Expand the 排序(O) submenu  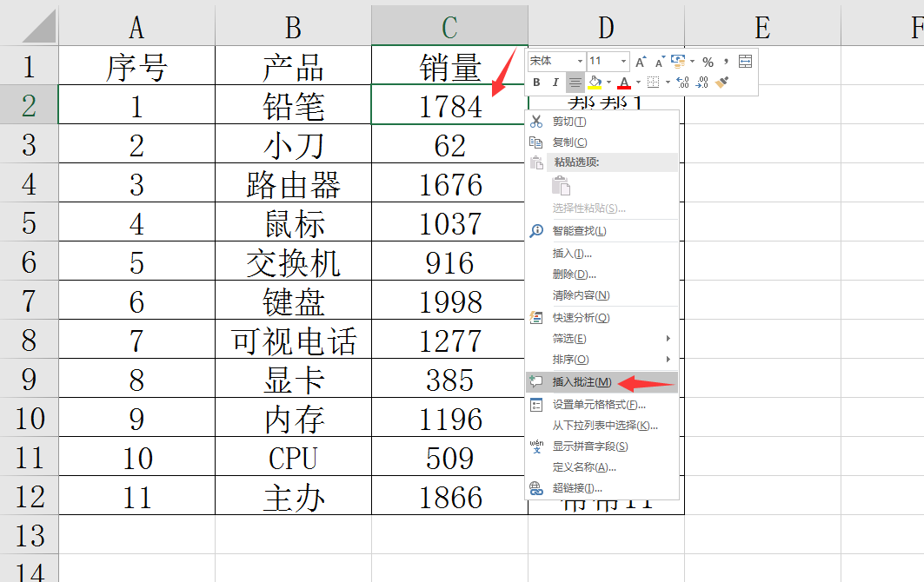[602, 360]
